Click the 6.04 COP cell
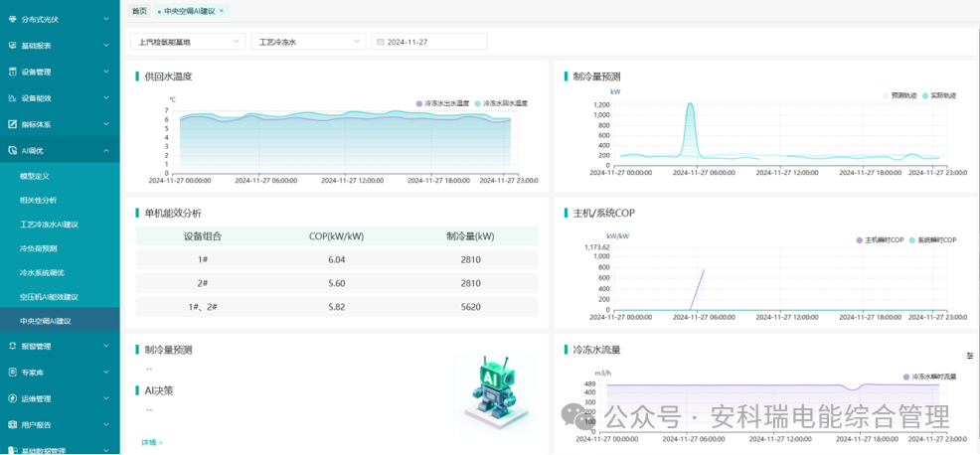The image size is (980, 455). pyautogui.click(x=336, y=259)
